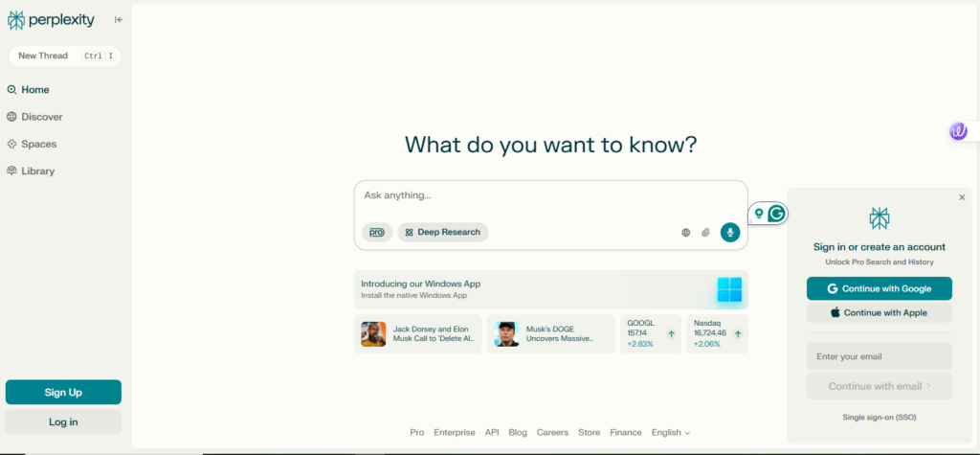Click the Sign Up button
The width and height of the screenshot is (980, 455).
point(63,393)
